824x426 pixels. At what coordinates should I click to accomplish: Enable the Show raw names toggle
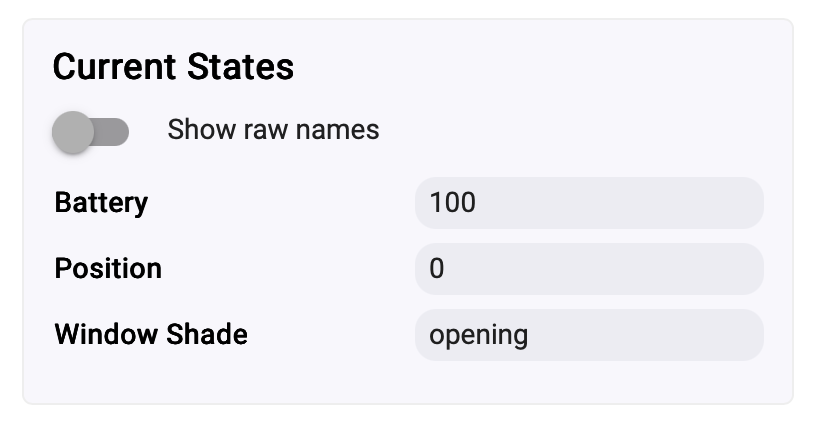click(x=91, y=132)
